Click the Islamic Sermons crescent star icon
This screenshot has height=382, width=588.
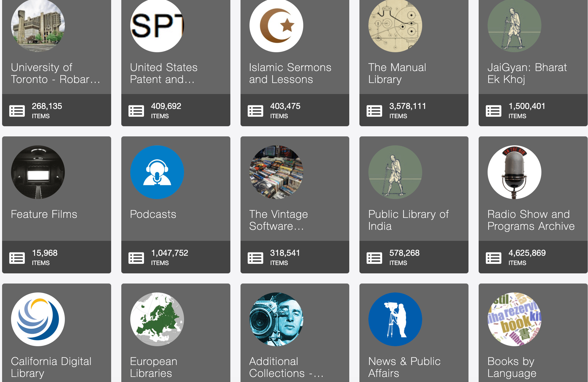click(x=276, y=26)
